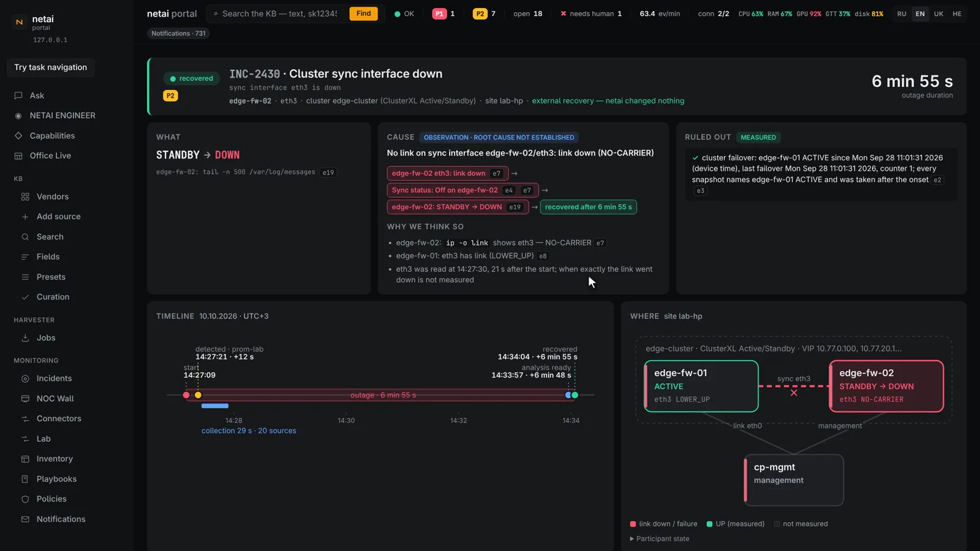The image size is (980, 551).
Task: Open the Jobs download icon
Action: (25, 338)
